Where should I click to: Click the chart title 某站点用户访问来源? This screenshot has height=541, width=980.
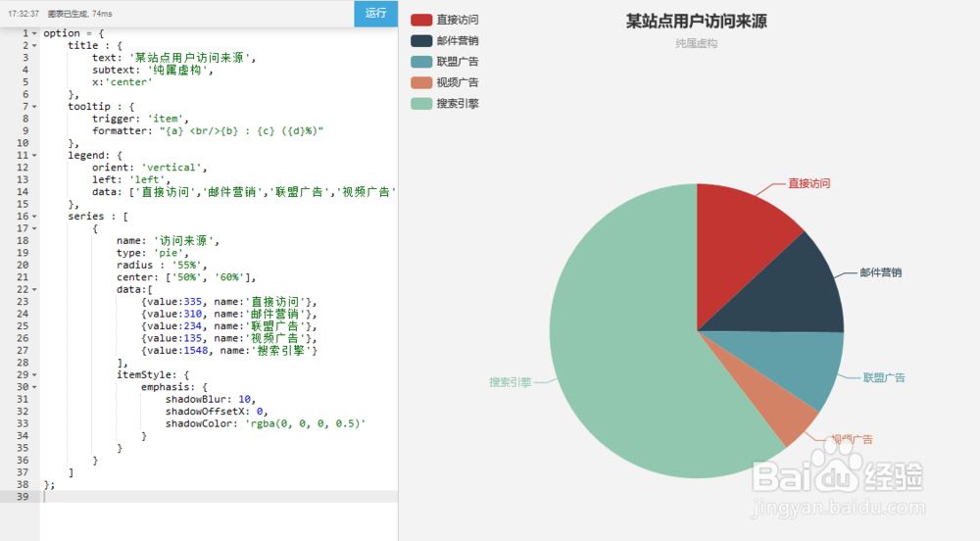click(x=696, y=22)
